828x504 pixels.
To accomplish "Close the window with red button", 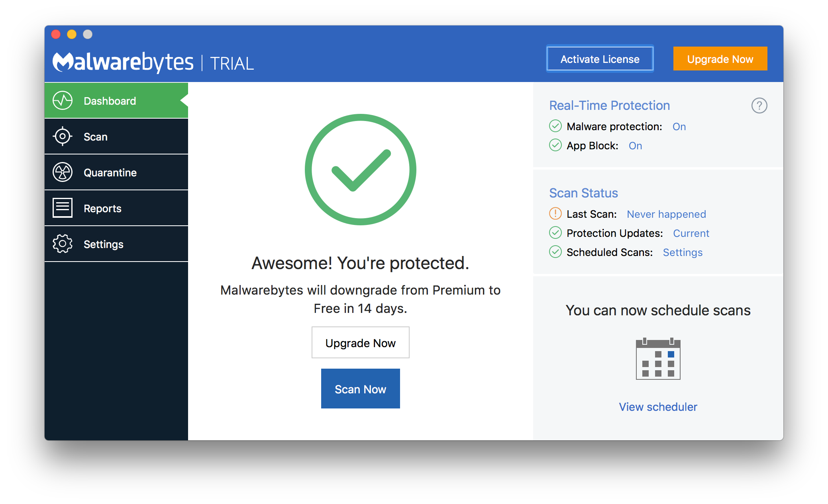I will point(56,35).
